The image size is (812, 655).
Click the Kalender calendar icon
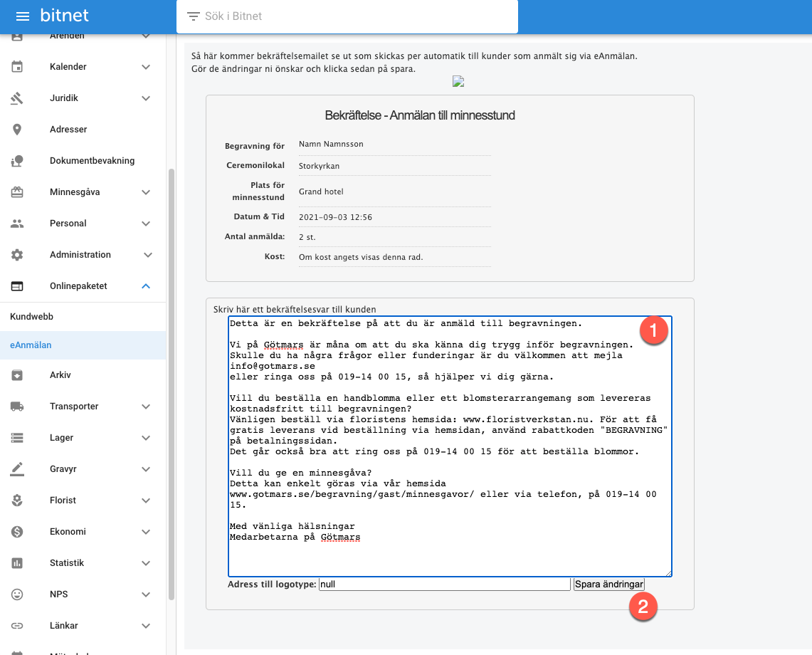[x=17, y=67]
